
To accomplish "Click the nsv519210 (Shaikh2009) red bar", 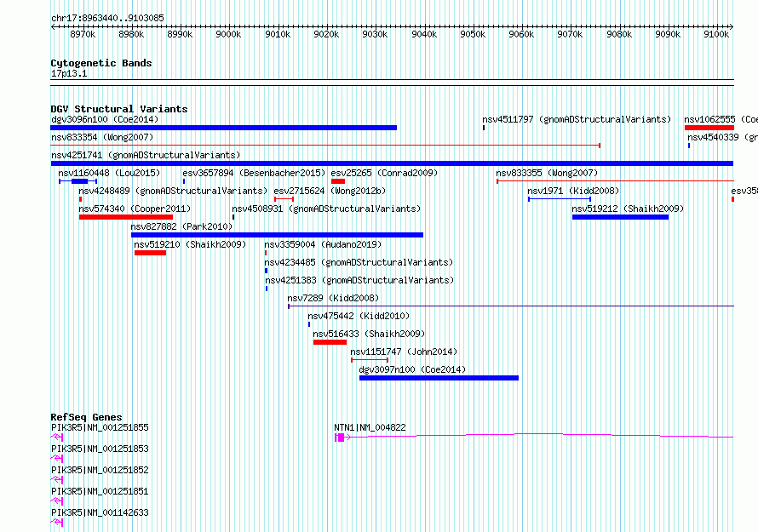I will pos(150,253).
